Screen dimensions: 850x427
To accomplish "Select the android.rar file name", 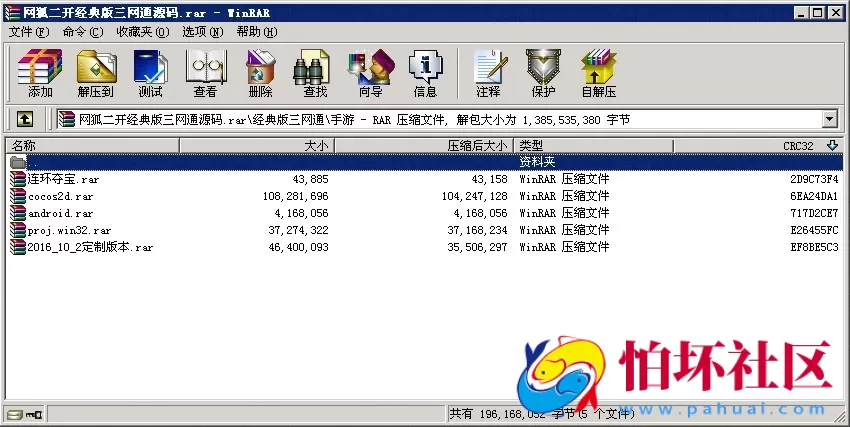I will [x=61, y=213].
